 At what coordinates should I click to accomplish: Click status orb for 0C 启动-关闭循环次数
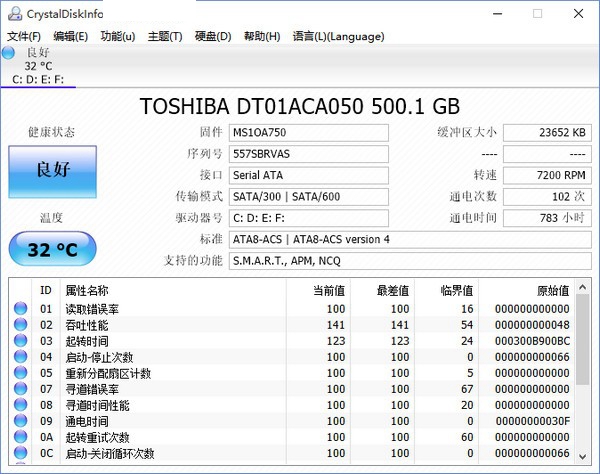[20, 453]
